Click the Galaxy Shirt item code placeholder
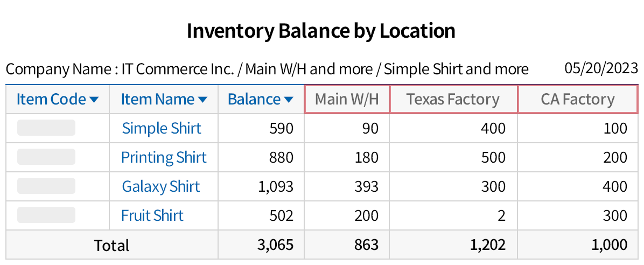Image resolution: width=644 pixels, height=265 pixels. pos(46,186)
